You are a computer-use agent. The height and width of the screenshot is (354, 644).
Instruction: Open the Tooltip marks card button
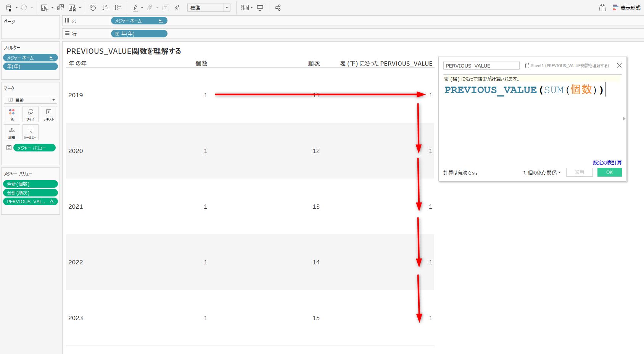coord(31,132)
